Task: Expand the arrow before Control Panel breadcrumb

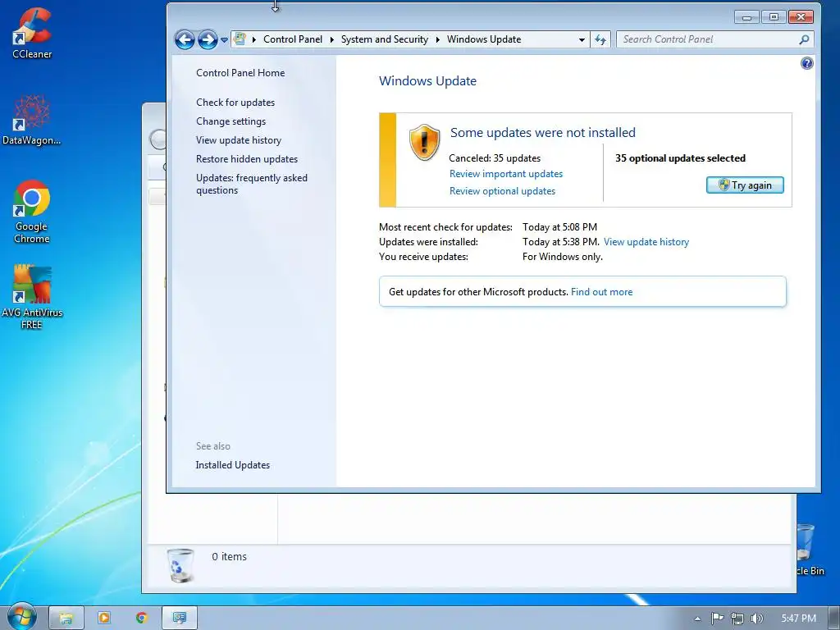Action: point(254,39)
